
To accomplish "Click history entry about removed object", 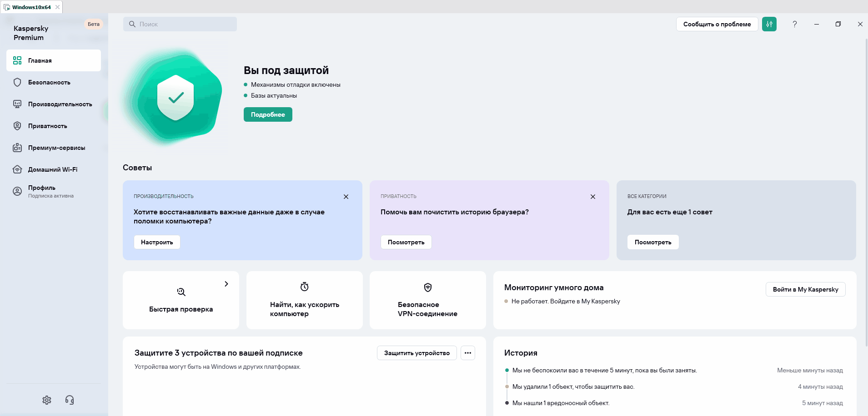I will click(x=573, y=386).
